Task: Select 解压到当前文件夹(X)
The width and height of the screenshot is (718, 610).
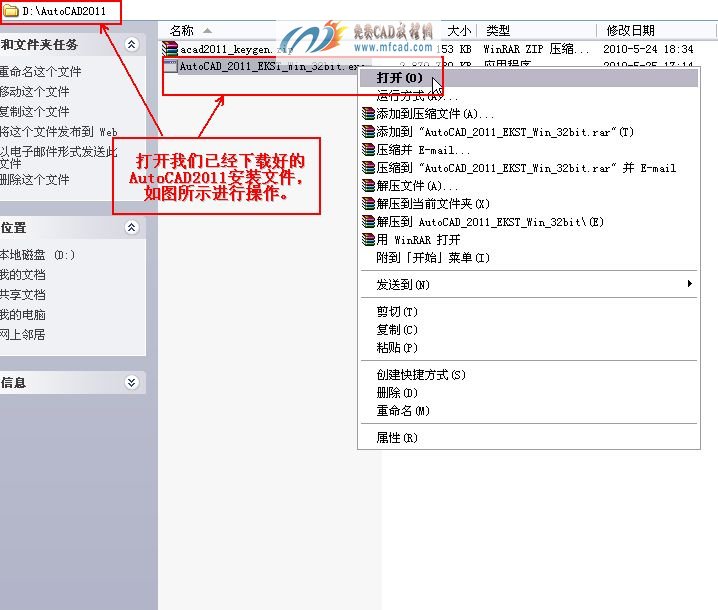Action: 529,203
